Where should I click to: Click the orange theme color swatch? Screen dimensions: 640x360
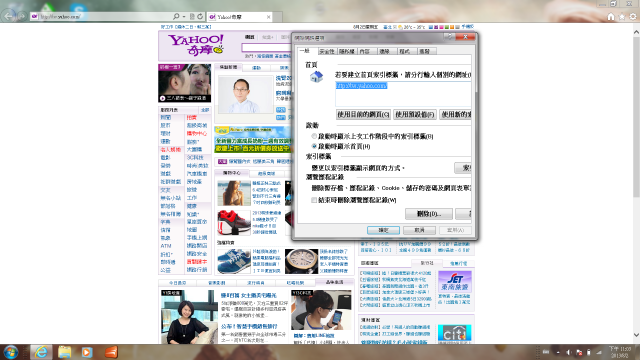pos(452,27)
